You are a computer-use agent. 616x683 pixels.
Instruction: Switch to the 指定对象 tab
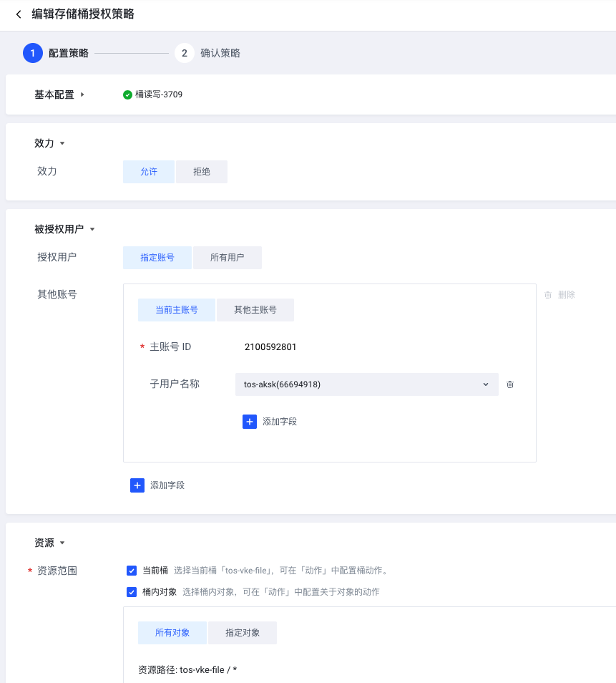pos(243,633)
